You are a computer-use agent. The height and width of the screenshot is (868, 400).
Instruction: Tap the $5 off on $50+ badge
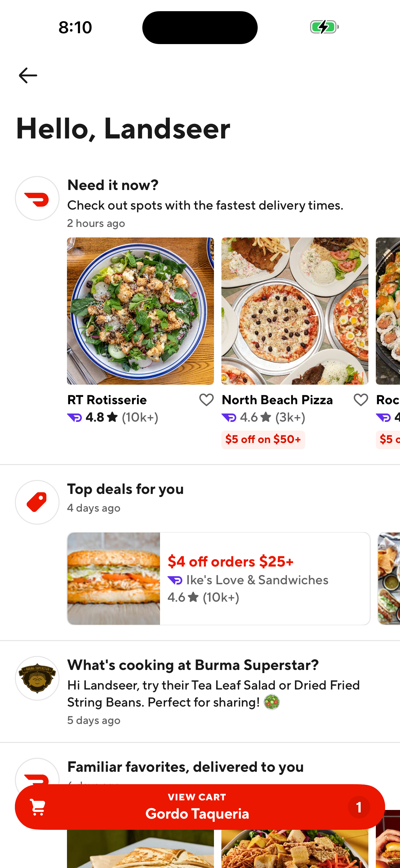coord(263,439)
